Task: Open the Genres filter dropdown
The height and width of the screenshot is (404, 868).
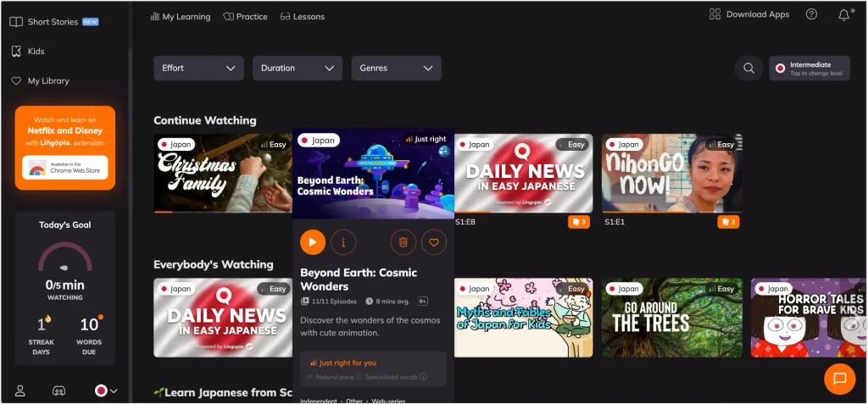Action: pyautogui.click(x=397, y=68)
